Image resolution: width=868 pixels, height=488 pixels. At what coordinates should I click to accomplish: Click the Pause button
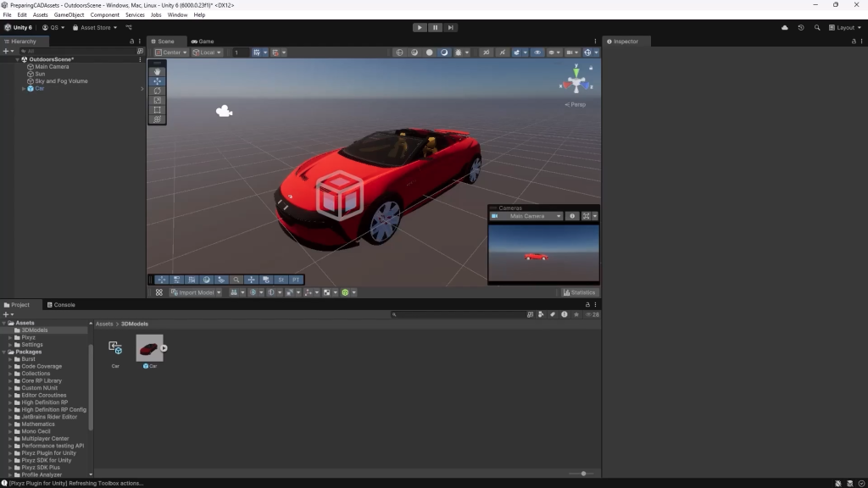pos(435,28)
